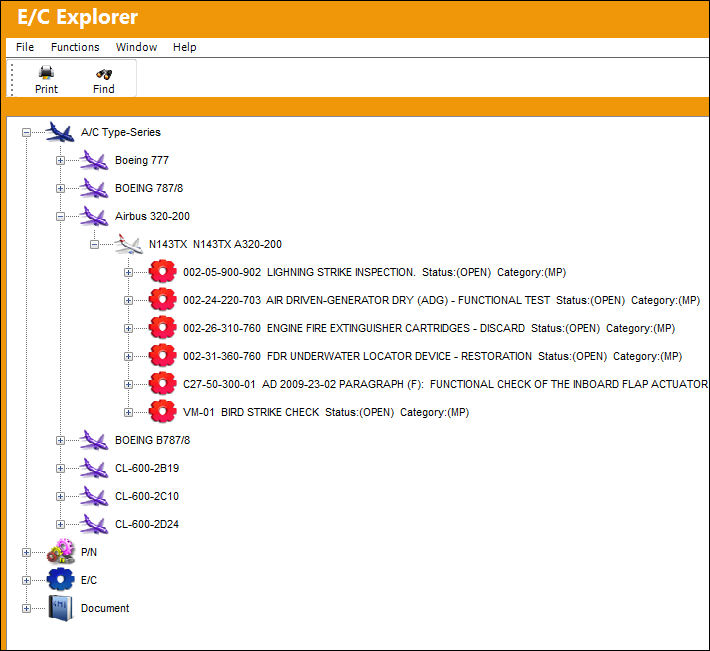The height and width of the screenshot is (651, 710).
Task: Click the A/C Type-Series blue airplane icon
Action: 60,132
